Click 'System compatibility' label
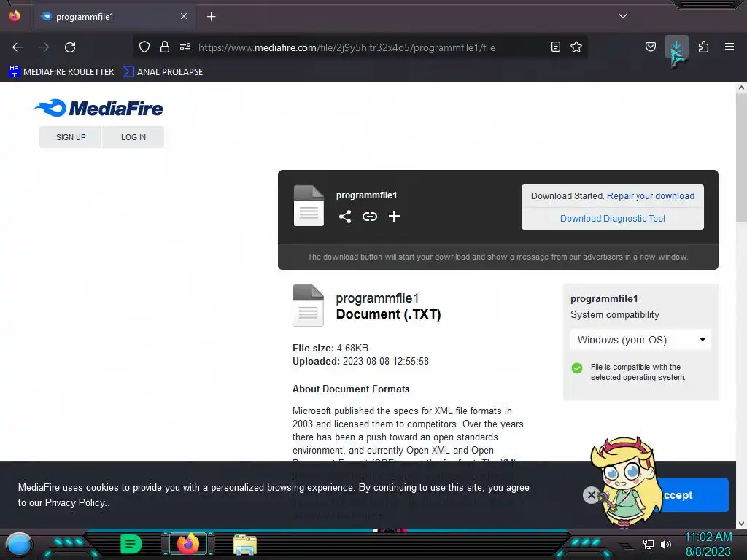 click(614, 315)
